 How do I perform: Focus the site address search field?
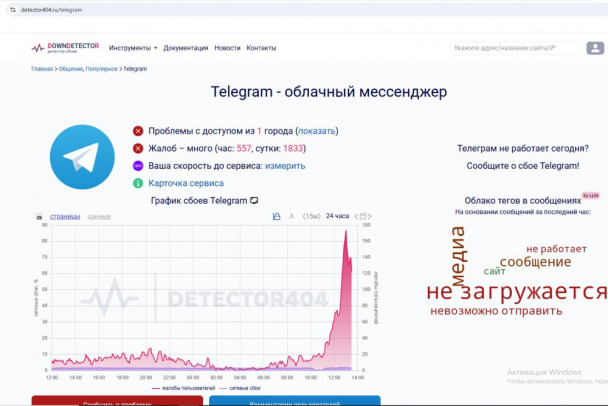(x=517, y=47)
